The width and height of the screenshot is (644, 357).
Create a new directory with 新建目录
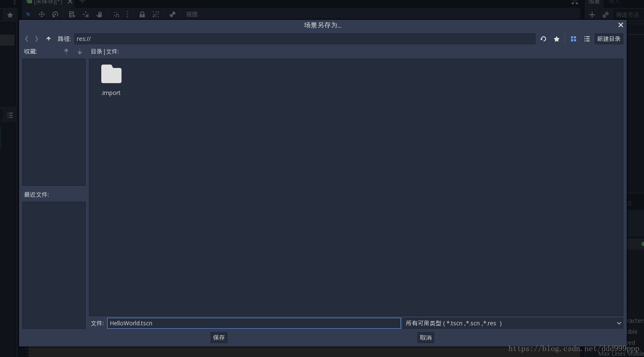coord(609,39)
